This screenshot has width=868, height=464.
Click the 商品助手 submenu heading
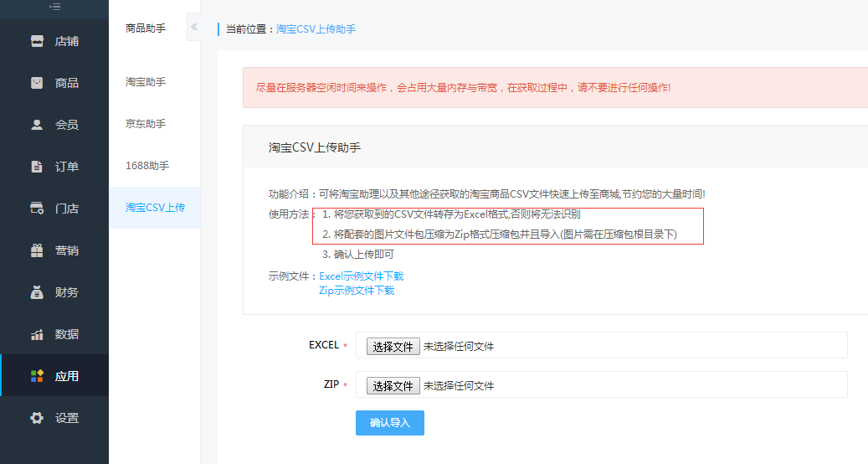[x=145, y=28]
